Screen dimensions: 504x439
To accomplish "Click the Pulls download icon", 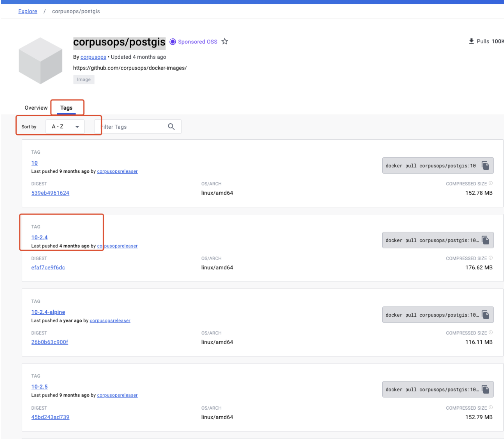I will coord(471,41).
